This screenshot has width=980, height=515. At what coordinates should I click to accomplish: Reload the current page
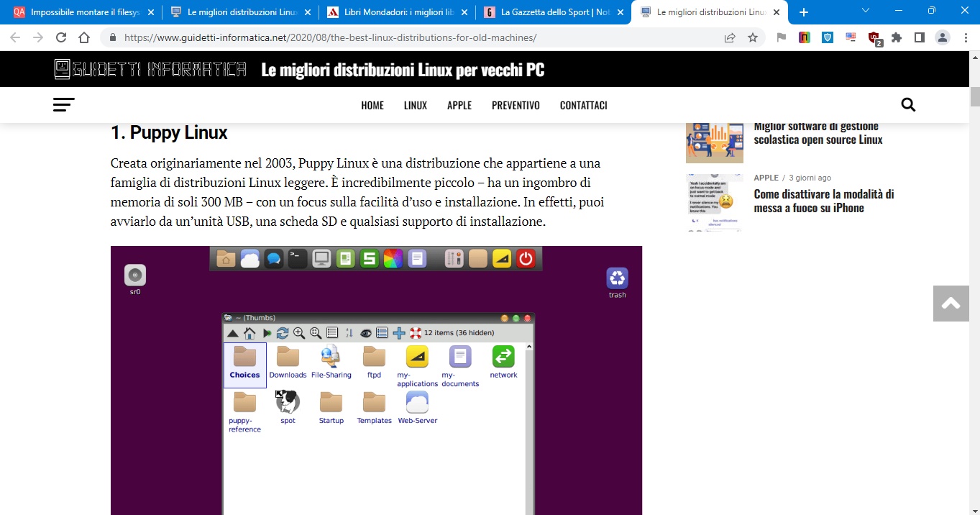pyautogui.click(x=61, y=38)
